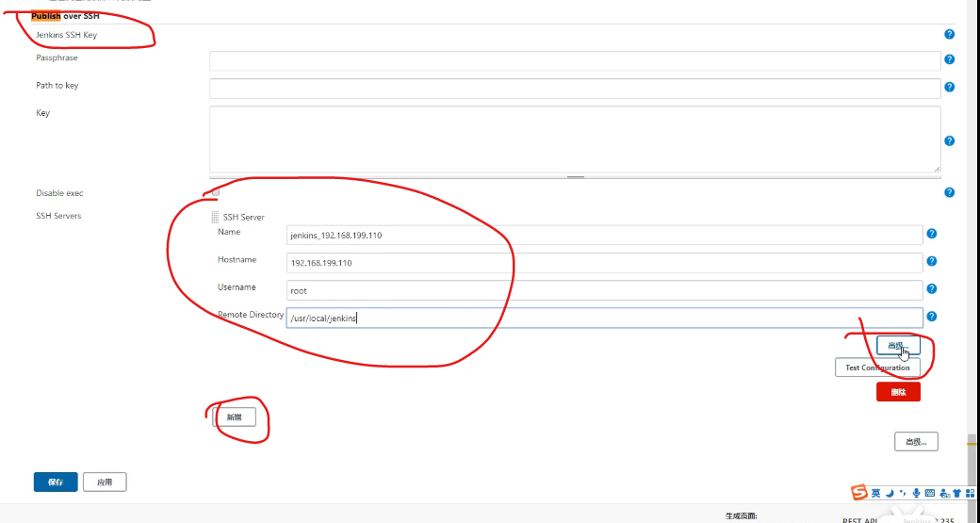Image resolution: width=980 pixels, height=523 pixels.
Task: Open help for Jenkins SSH Key
Action: coord(949,34)
